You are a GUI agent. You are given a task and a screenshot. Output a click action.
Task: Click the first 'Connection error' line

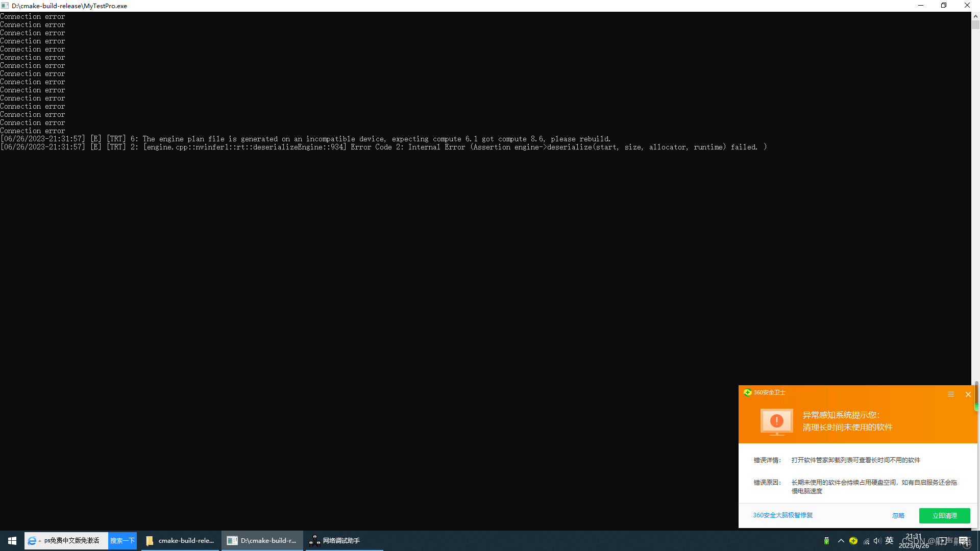[33, 16]
